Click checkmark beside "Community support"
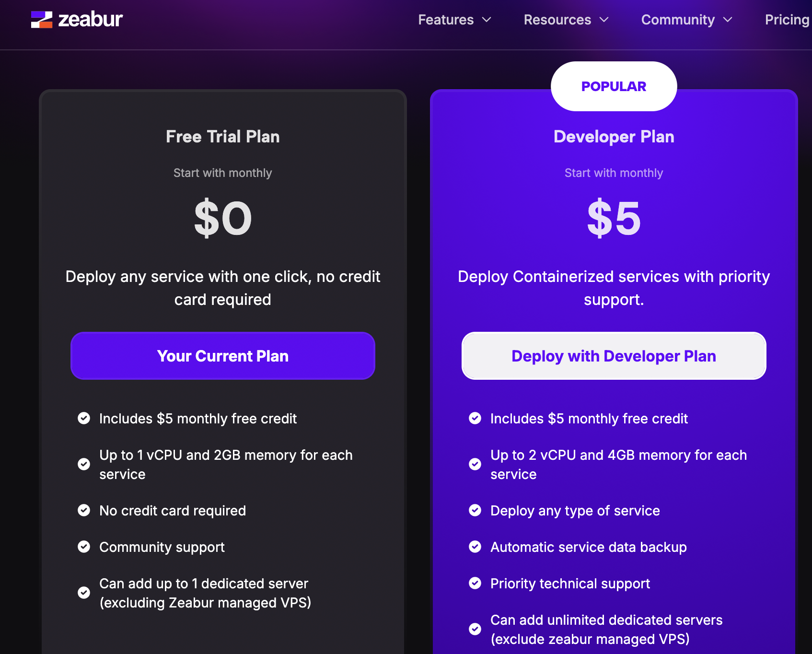812x654 pixels. [84, 547]
